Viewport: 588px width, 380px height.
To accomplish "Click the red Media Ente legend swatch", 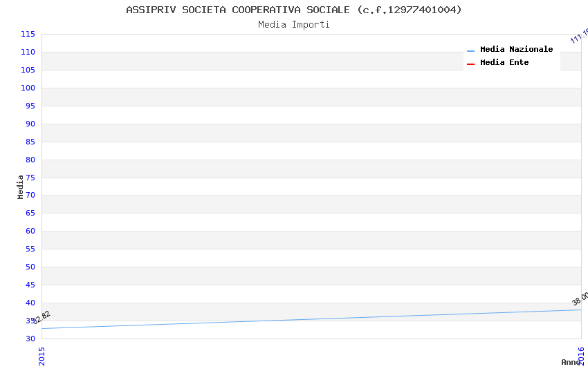I will [x=470, y=64].
